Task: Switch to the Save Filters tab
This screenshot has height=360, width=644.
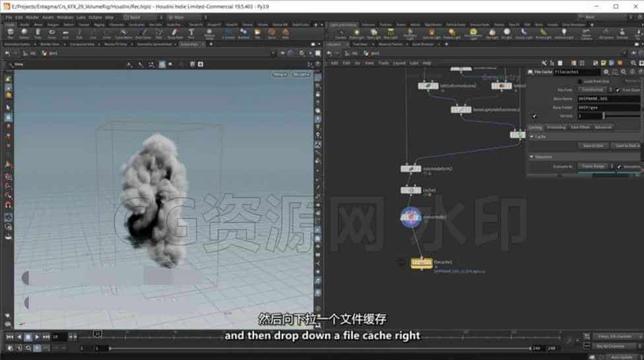Action: [580, 127]
